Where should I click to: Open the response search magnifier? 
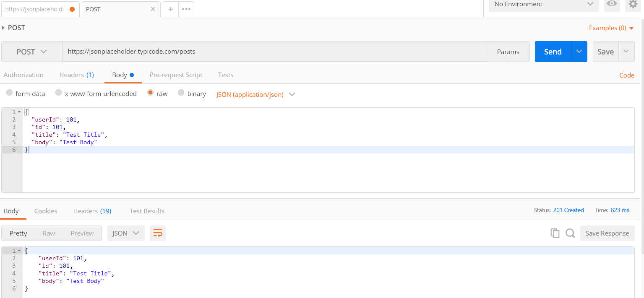pyautogui.click(x=570, y=233)
